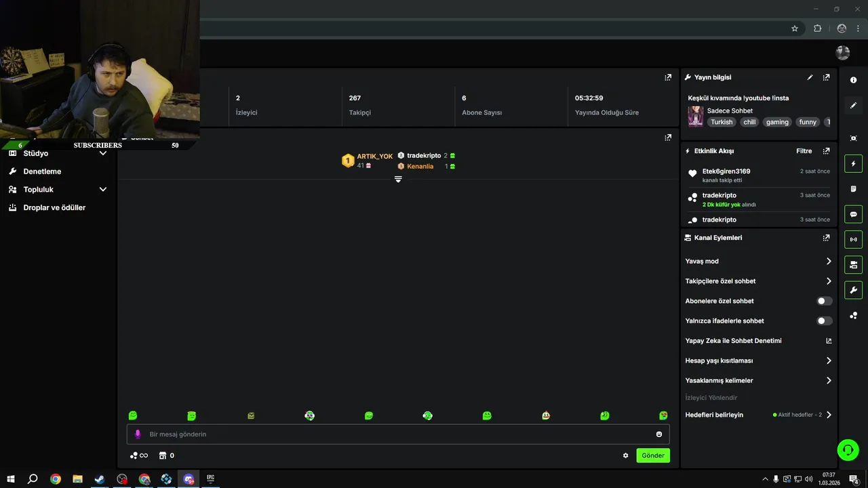Open Hesap yaşı kısıtlaması arrow
The height and width of the screenshot is (488, 868).
coord(829,361)
